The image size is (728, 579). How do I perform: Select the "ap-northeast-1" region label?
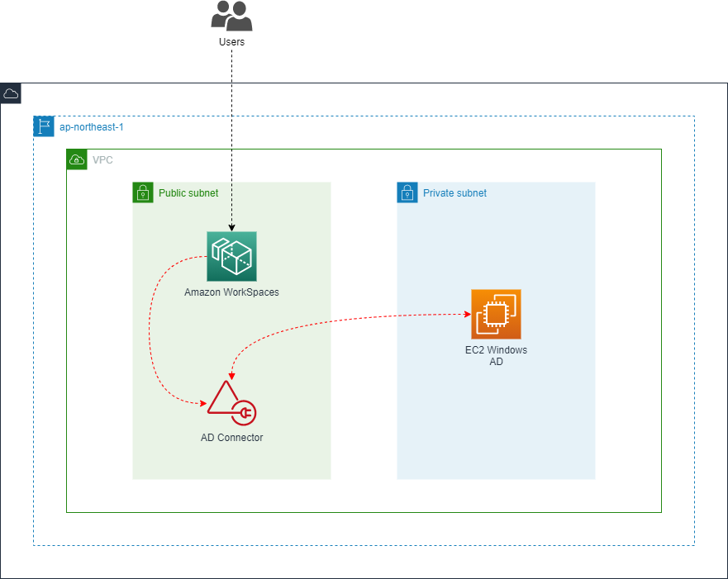(x=92, y=127)
